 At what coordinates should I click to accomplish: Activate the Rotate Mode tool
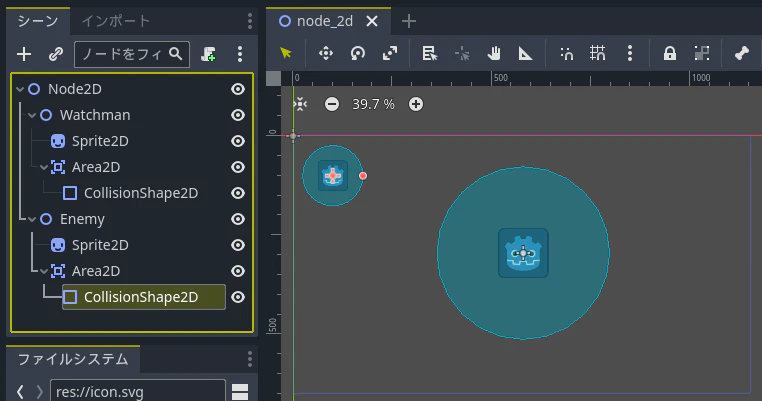coord(358,53)
